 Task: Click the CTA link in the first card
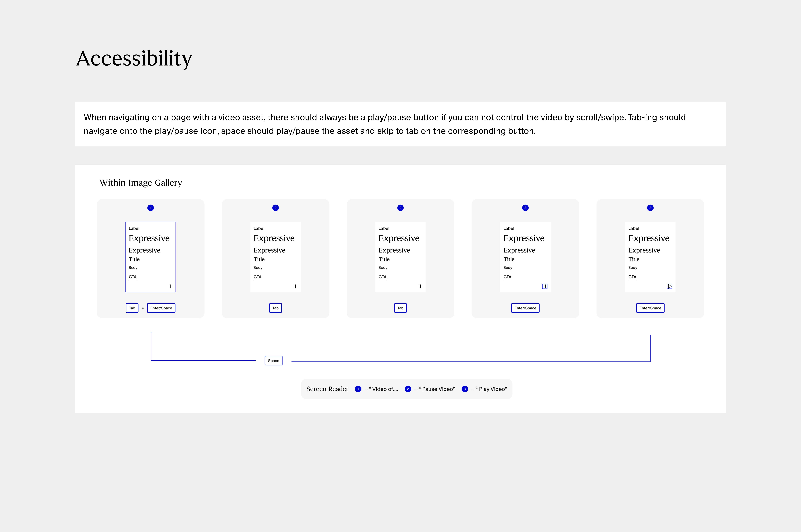click(133, 277)
